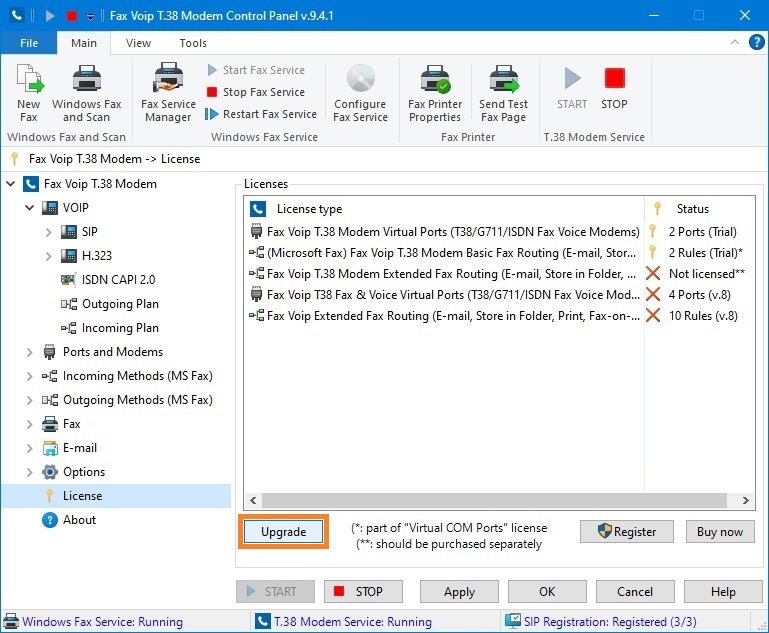This screenshot has width=769, height=633.
Task: Click the Options gear icon in tree
Action: point(50,472)
